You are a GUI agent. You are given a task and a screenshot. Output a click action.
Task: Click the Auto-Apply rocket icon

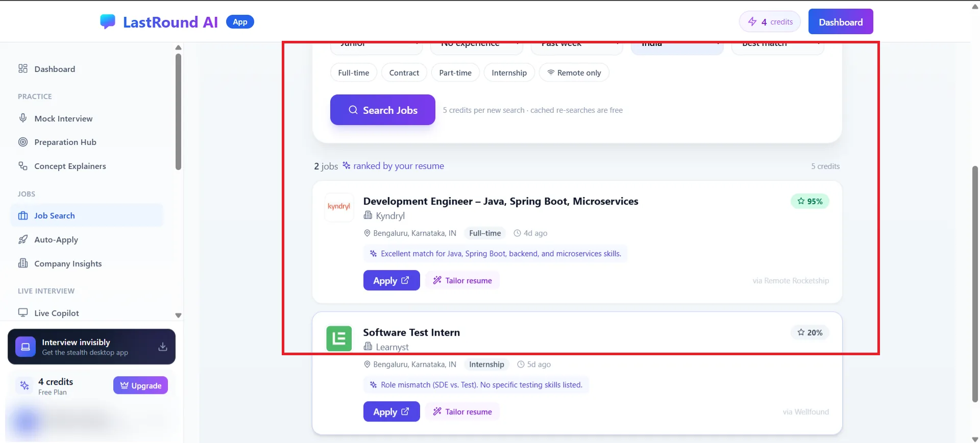(x=23, y=239)
